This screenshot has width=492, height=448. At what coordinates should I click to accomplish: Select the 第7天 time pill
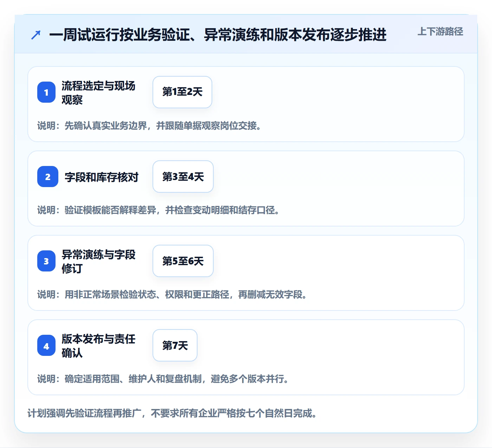coord(175,345)
